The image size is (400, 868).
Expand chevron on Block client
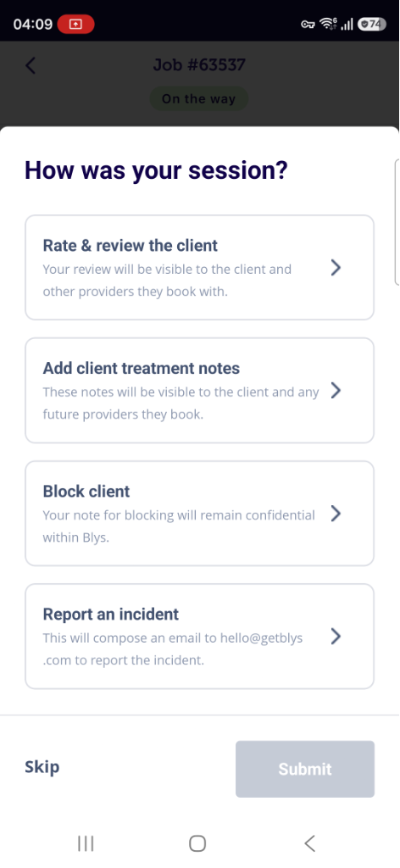pyautogui.click(x=336, y=514)
